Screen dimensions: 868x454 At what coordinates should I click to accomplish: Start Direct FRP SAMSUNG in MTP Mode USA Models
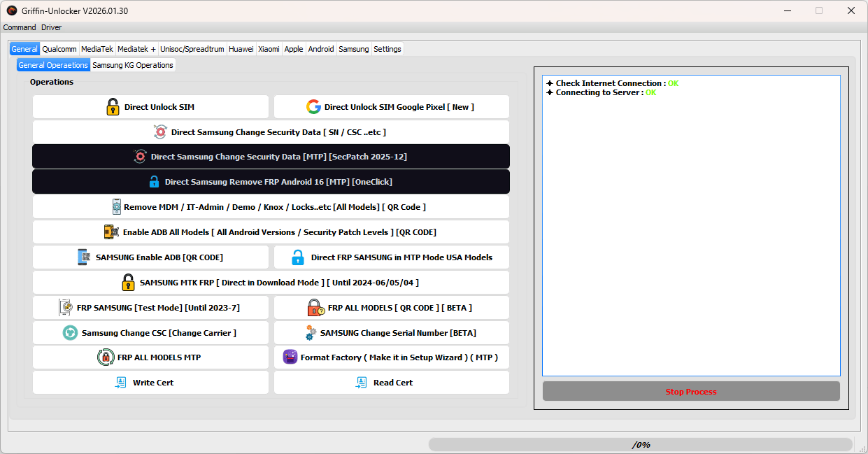coord(391,257)
